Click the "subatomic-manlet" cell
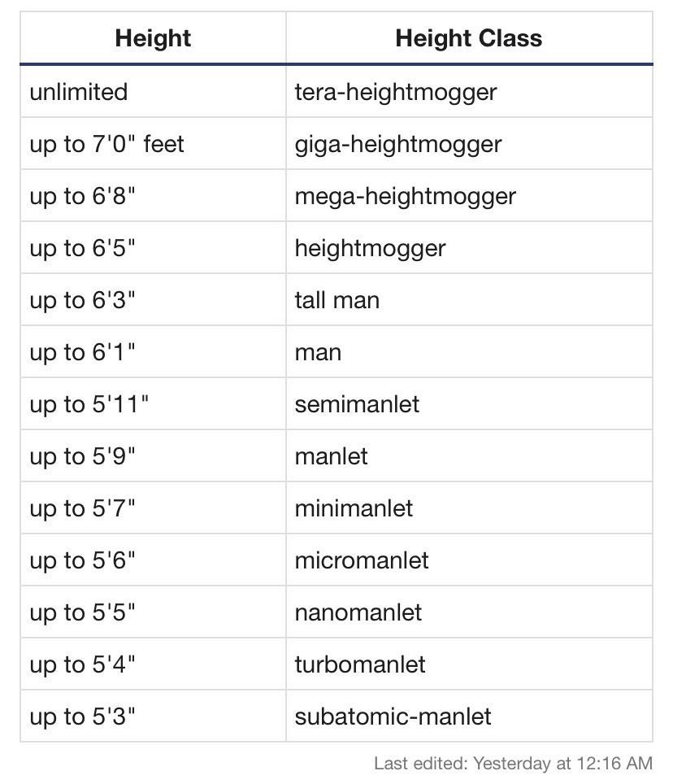673x784 pixels. 393,716
